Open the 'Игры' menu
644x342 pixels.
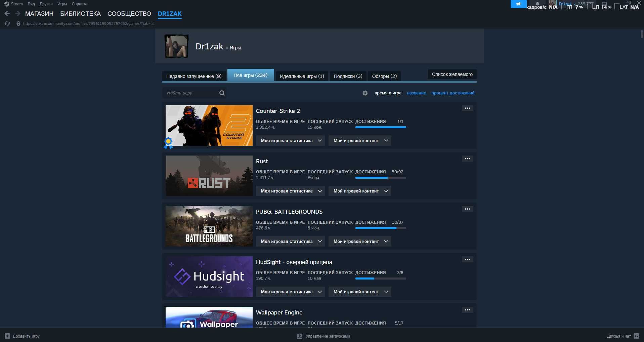coord(62,4)
